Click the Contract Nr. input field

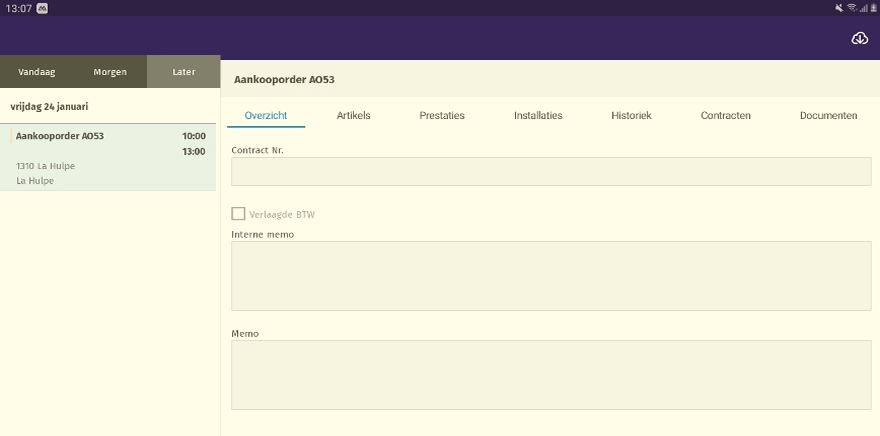coord(551,171)
